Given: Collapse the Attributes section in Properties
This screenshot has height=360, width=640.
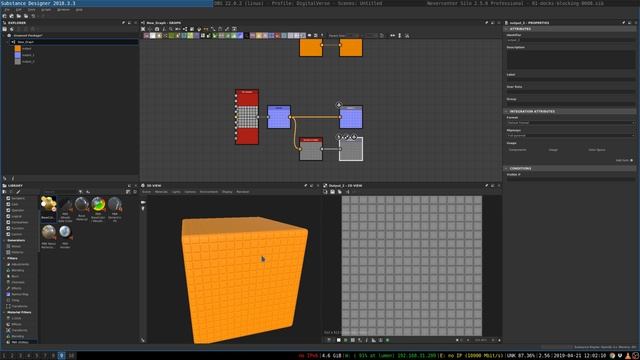Looking at the screenshot, I should (x=506, y=29).
